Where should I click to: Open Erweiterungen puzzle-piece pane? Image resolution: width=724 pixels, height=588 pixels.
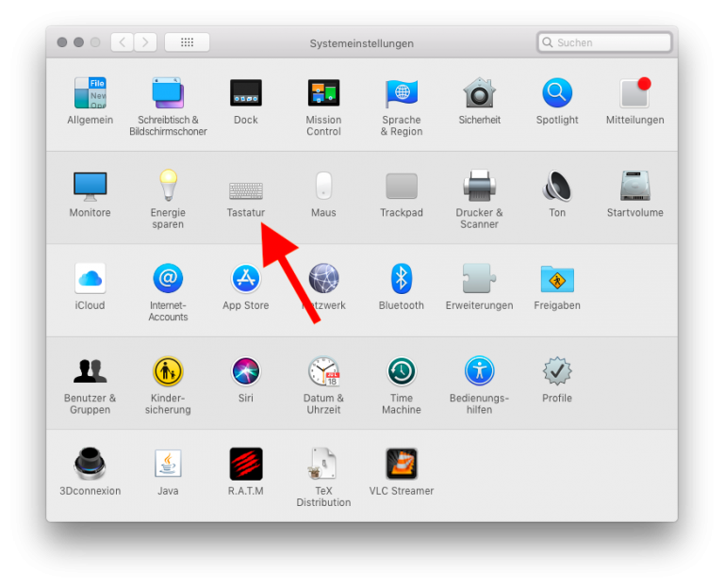479,278
